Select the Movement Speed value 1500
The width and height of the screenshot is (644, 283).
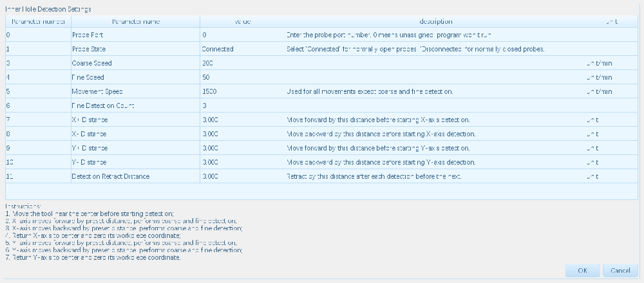pyautogui.click(x=209, y=91)
